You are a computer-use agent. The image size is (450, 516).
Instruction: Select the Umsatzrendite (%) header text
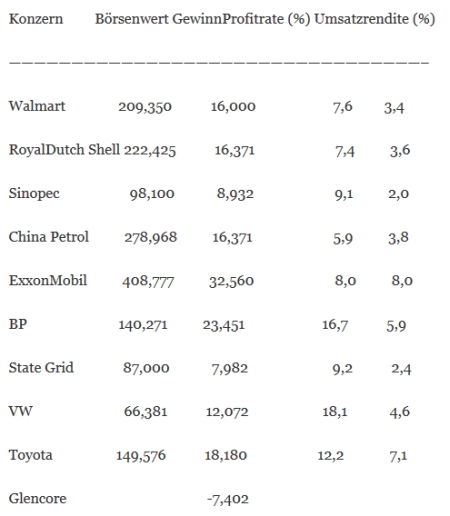click(375, 19)
